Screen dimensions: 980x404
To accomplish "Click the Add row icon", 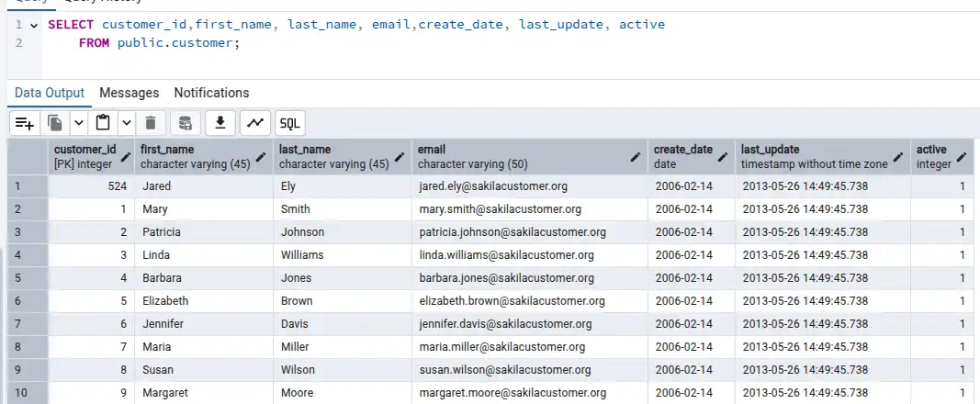I will tap(25, 123).
